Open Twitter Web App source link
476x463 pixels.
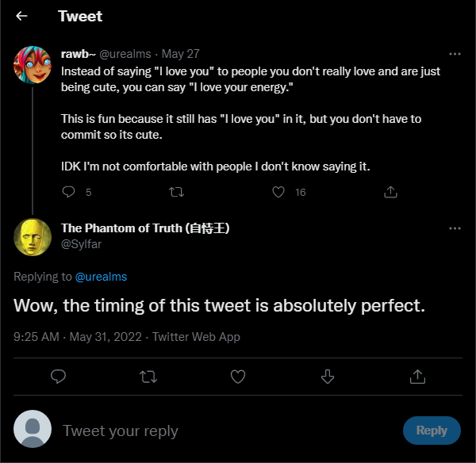[x=196, y=337]
